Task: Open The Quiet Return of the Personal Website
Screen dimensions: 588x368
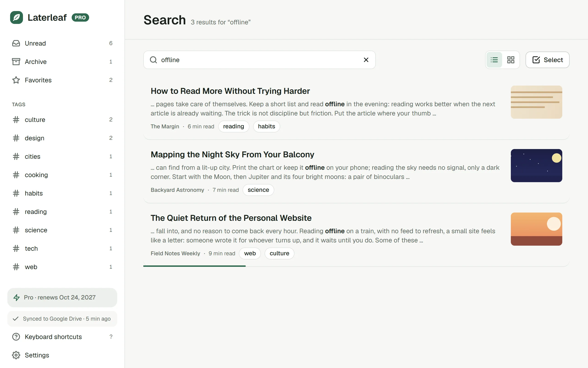Action: [x=231, y=218]
